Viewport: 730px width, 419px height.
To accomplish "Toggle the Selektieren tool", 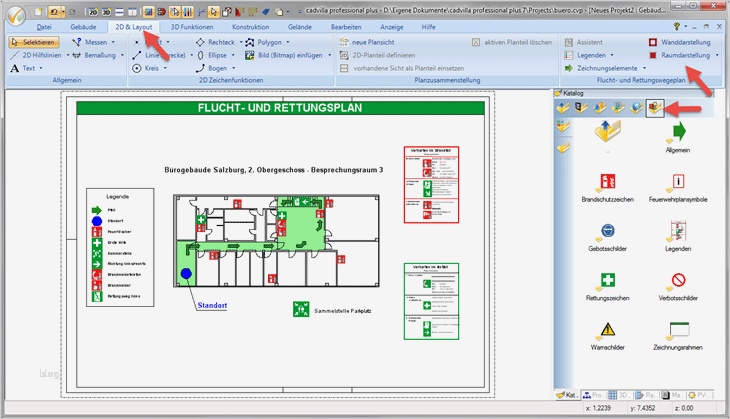I will coord(33,43).
